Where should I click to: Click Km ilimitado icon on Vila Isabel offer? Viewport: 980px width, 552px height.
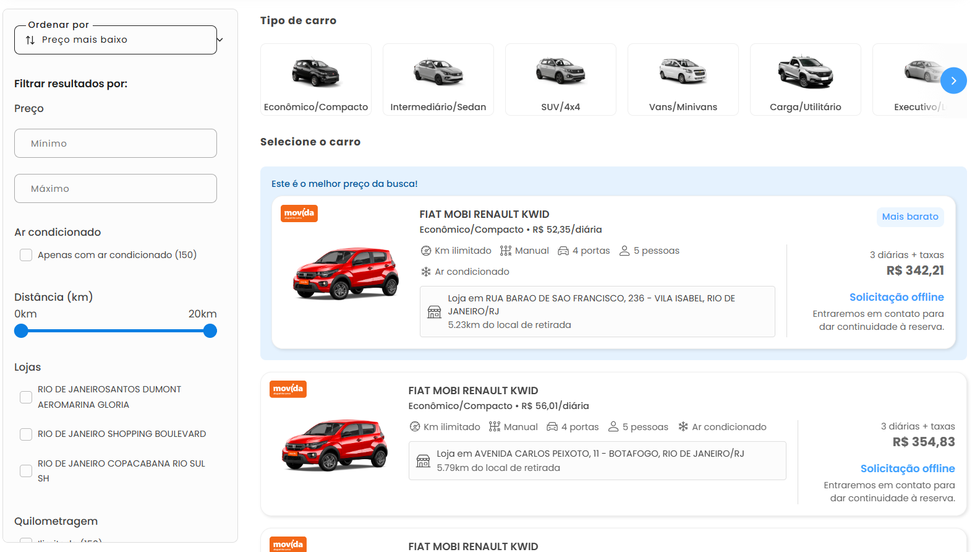click(426, 251)
